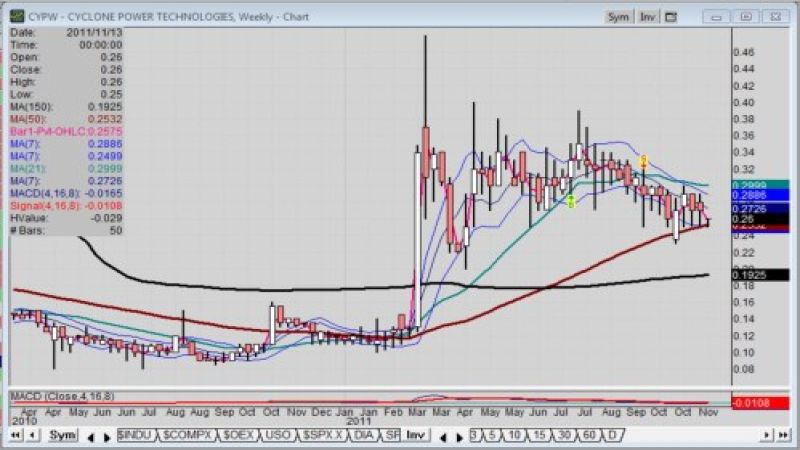Select the 10 minute interval tab
Viewport: 800px width, 450px height.
514,435
